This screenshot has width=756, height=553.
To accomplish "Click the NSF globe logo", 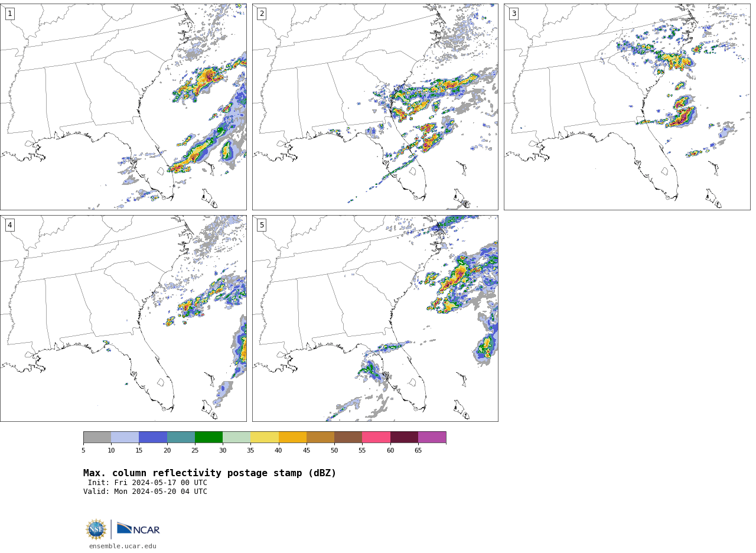I will click(96, 529).
